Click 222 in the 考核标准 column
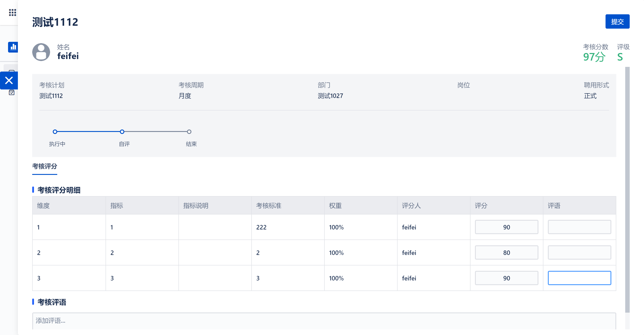This screenshot has width=644, height=335. tap(261, 227)
